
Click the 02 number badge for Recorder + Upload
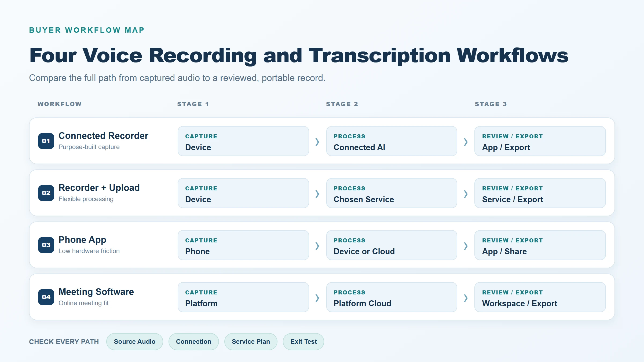click(x=46, y=193)
